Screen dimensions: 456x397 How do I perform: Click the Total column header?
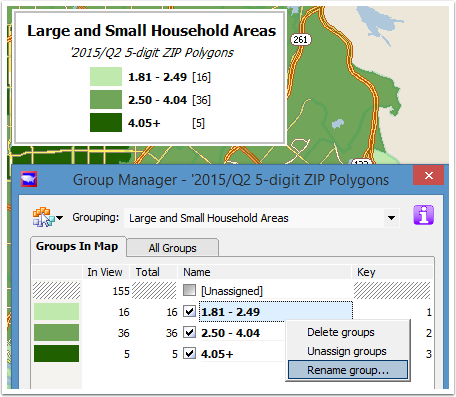click(x=153, y=272)
